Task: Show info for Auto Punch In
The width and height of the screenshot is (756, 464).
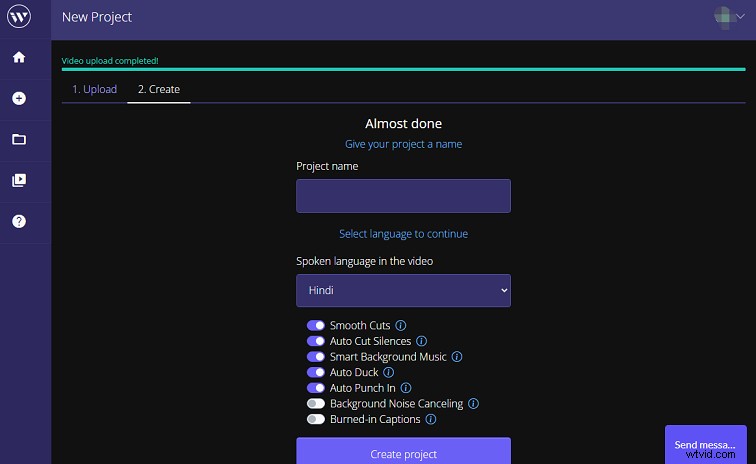Action: click(406, 388)
